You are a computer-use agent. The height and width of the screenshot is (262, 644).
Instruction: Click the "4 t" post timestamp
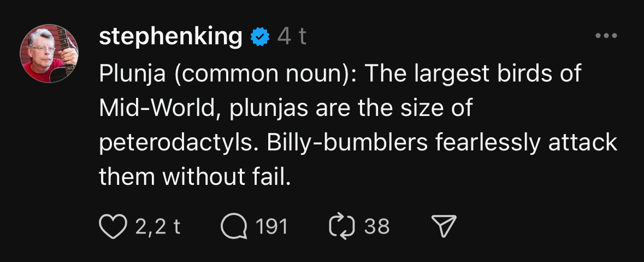pos(292,37)
